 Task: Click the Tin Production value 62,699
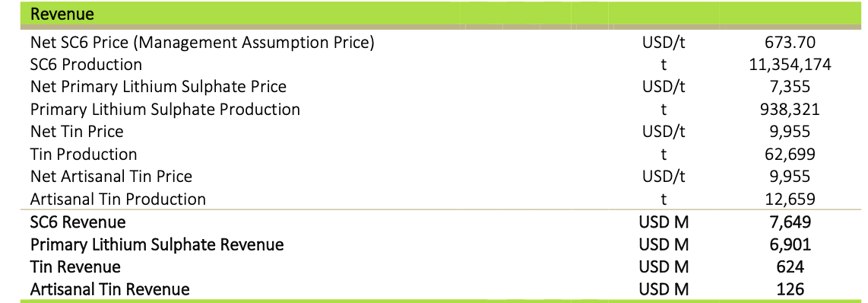click(x=790, y=154)
